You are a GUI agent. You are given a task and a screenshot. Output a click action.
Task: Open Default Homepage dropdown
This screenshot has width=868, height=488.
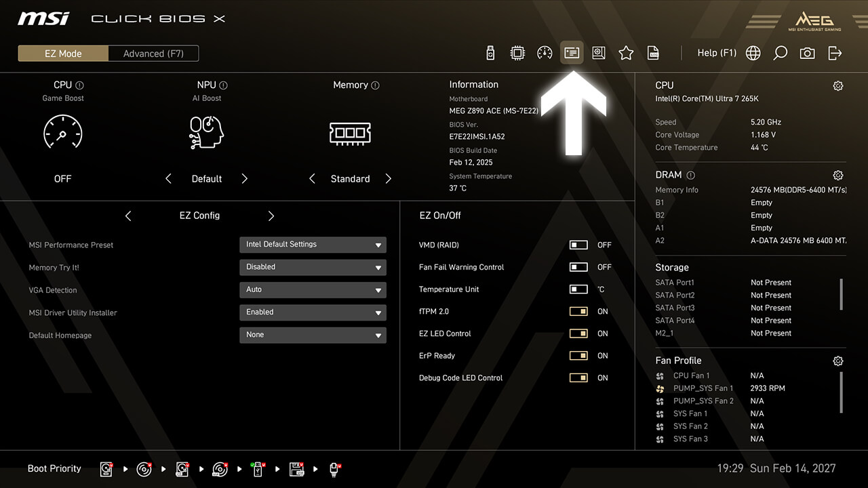coord(313,335)
